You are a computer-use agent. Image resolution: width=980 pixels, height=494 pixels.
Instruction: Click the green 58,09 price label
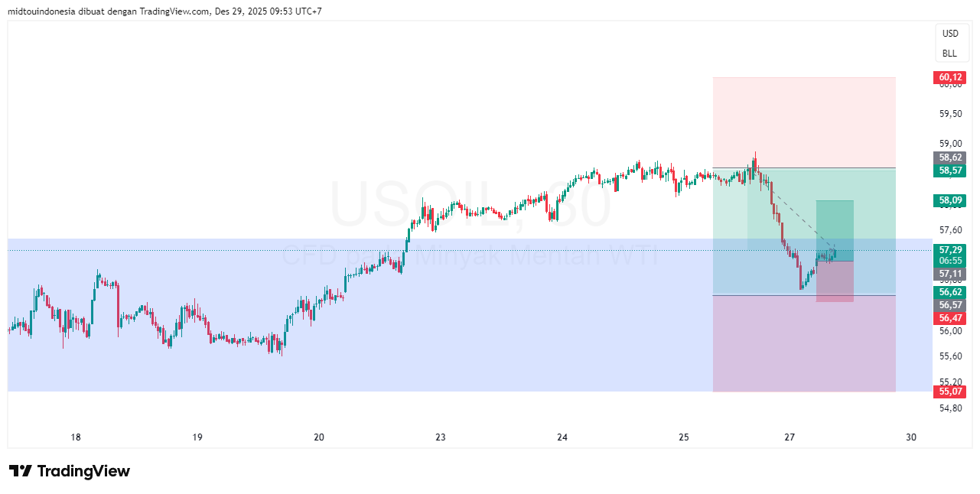tap(948, 200)
